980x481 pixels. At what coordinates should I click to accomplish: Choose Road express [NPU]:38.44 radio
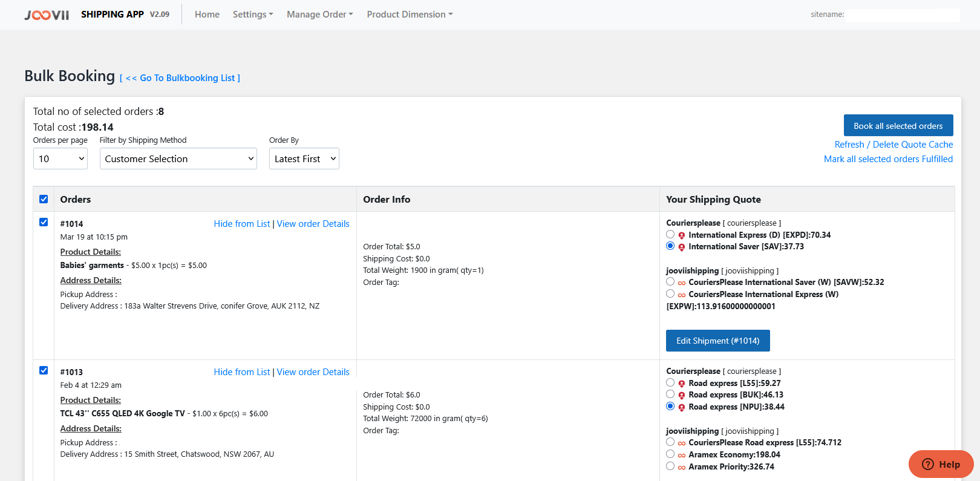(x=670, y=406)
